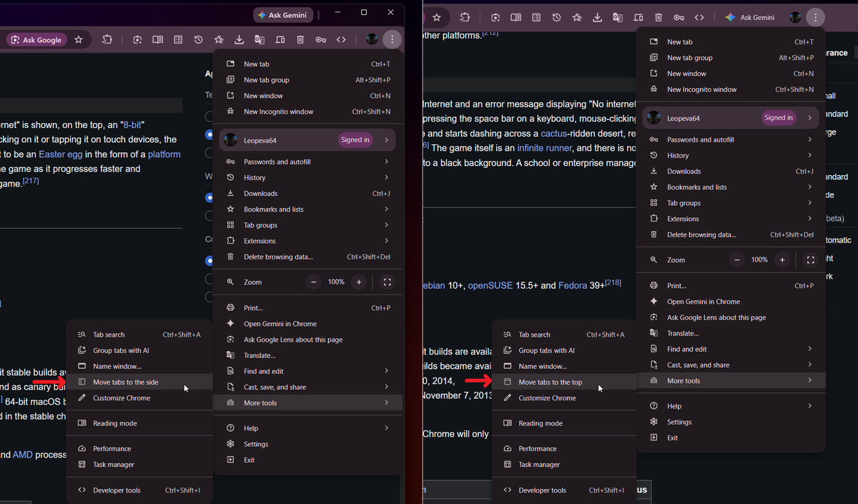Increase zoom with plus in right menu

tap(782, 260)
